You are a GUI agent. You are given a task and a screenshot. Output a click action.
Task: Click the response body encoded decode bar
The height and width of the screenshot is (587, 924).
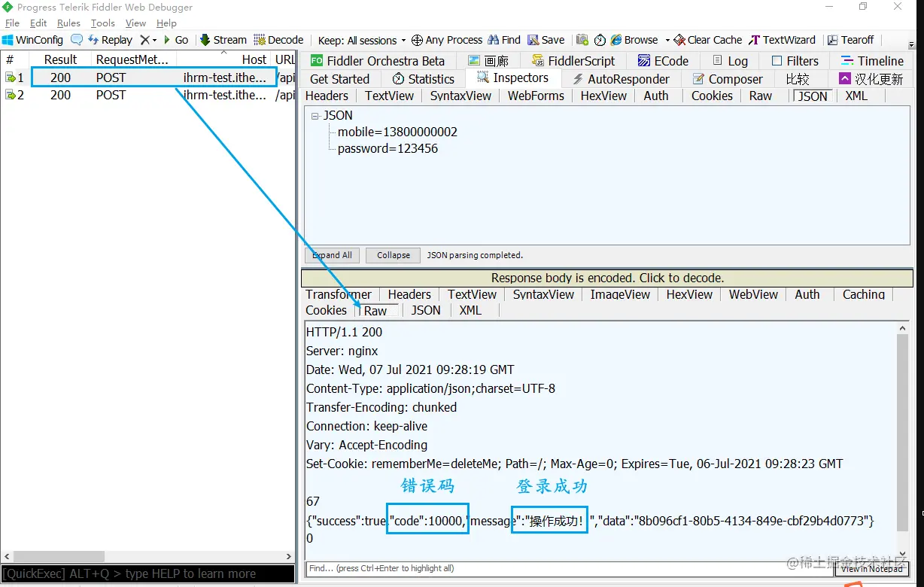pos(607,278)
